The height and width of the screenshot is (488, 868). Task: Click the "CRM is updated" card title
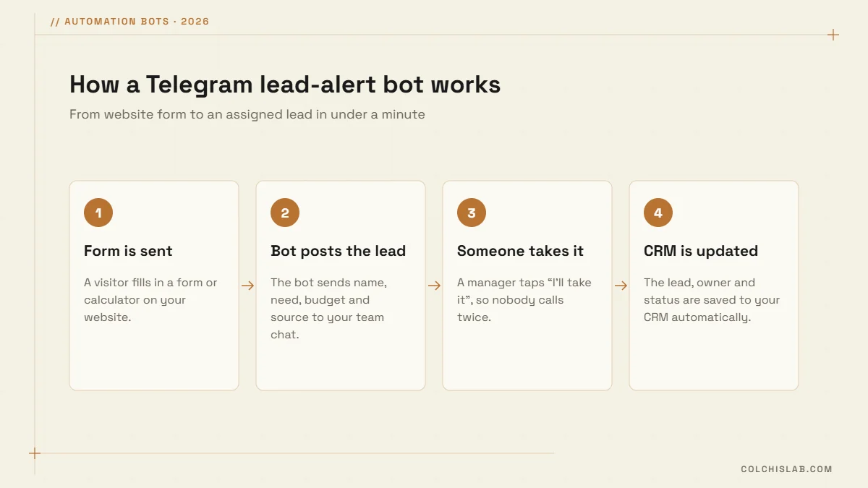(x=701, y=251)
